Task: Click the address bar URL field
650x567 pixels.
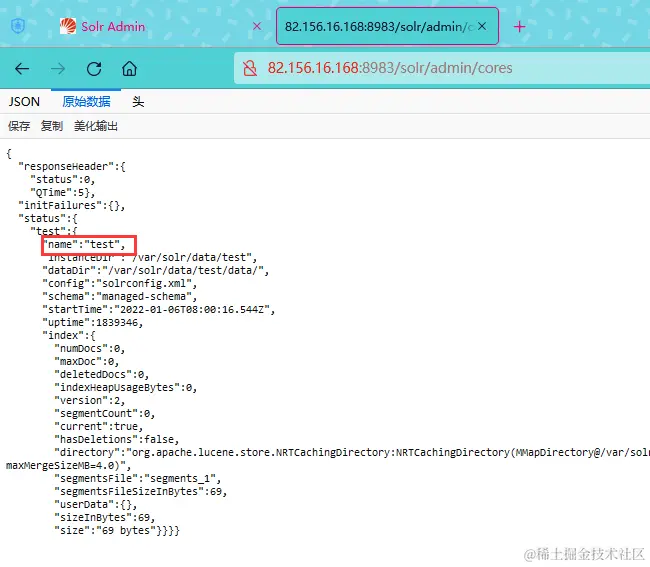Action: point(442,68)
